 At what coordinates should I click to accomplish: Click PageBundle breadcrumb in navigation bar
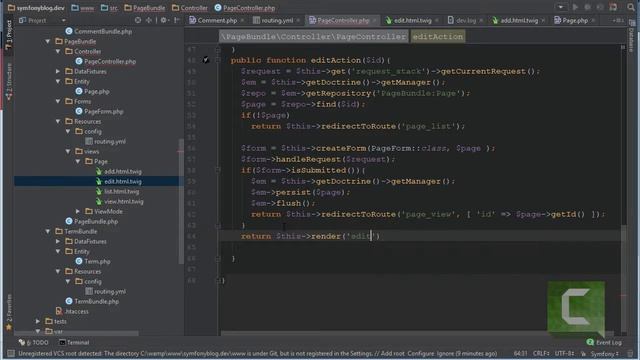145,7
